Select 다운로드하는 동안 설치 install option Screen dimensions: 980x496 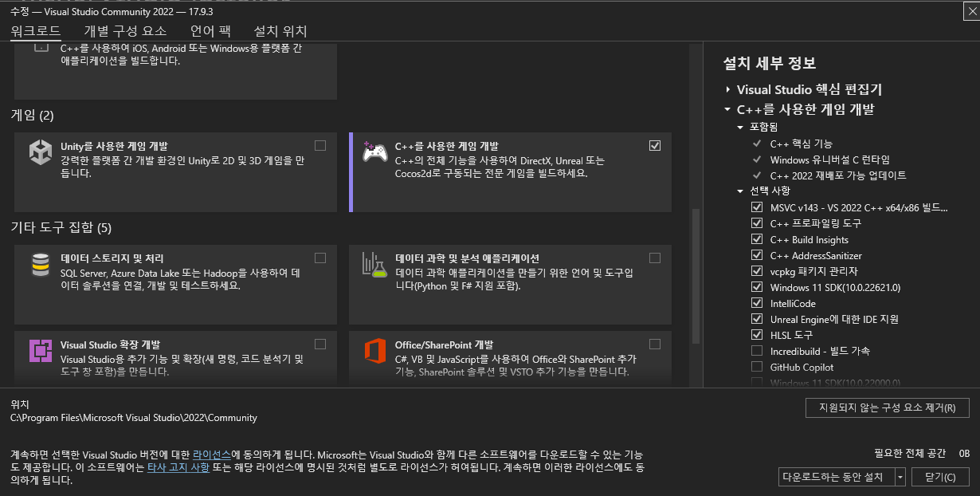[x=837, y=477]
